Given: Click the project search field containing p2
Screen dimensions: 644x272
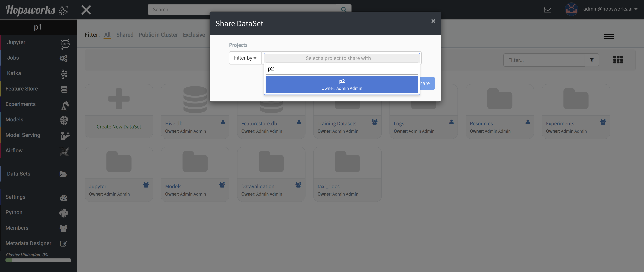Looking at the screenshot, I should tap(342, 69).
